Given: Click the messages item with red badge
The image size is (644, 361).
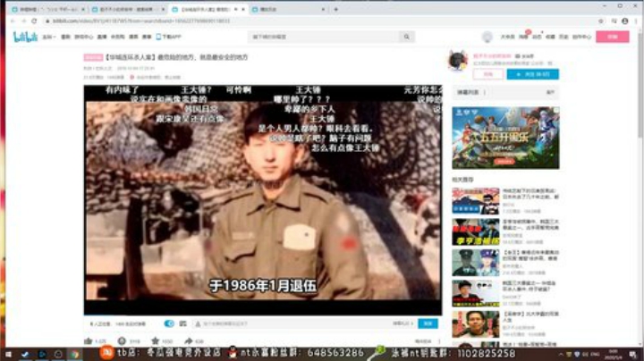Looking at the screenshot, I should click(x=523, y=37).
